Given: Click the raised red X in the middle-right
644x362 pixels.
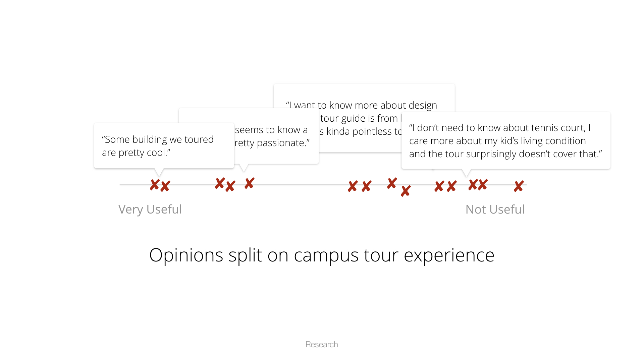Looking at the screenshot, I should [392, 183].
